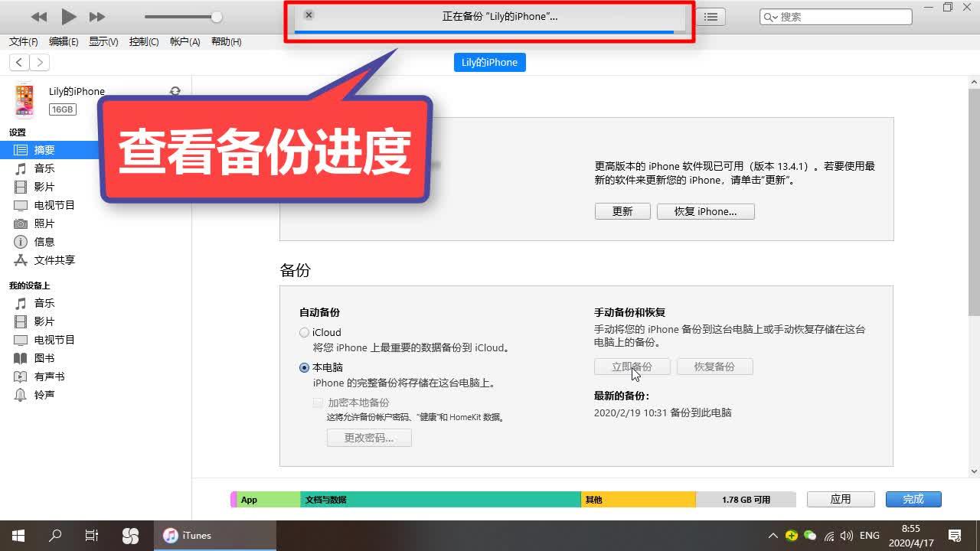Click the fast-forward playback button
Screen dimensions: 980x551
(97, 17)
